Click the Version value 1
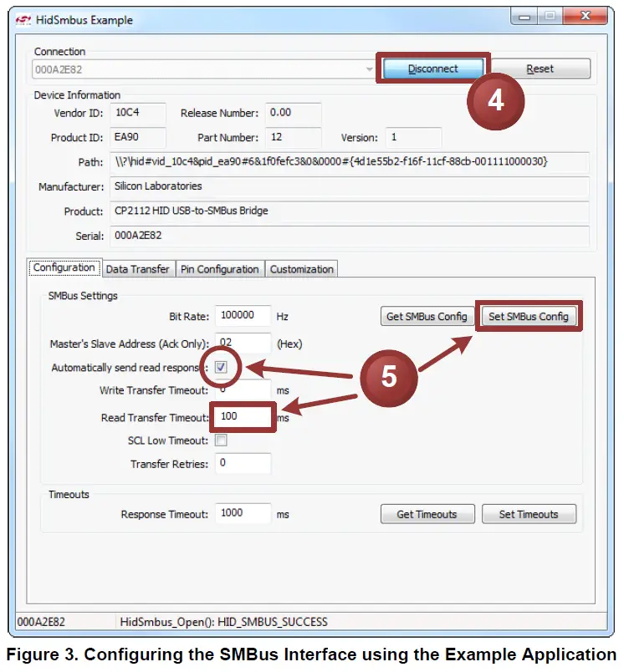 tap(413, 138)
